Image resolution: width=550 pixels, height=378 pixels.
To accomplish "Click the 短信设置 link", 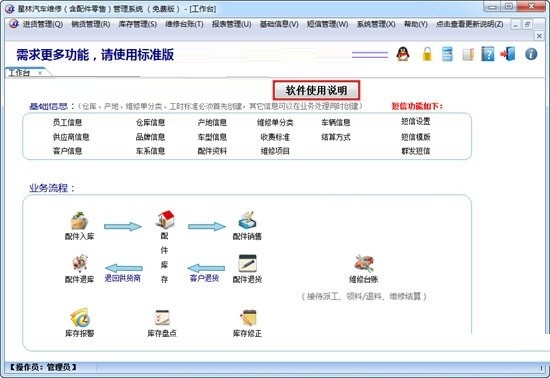I will (x=416, y=121).
